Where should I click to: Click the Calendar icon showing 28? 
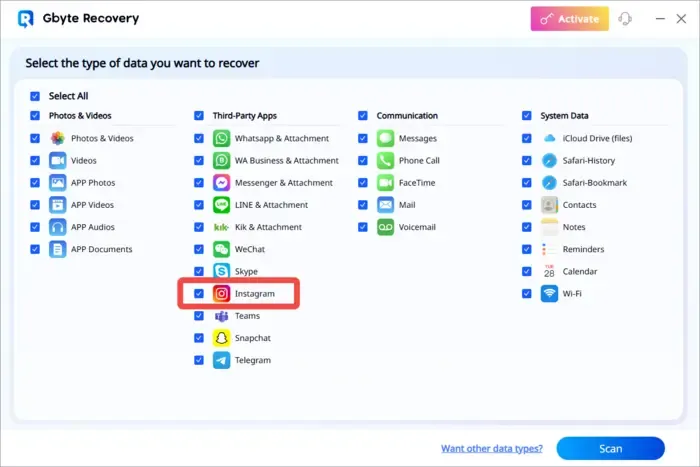[550, 271]
